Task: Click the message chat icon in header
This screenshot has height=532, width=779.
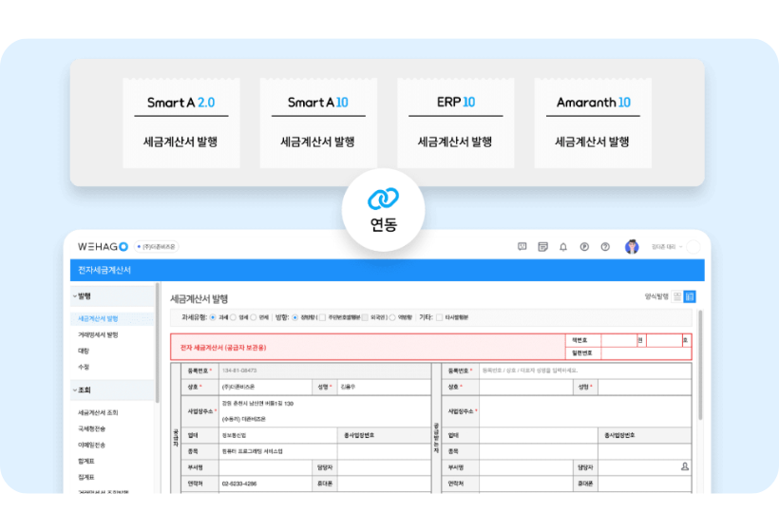Action: coord(522,247)
